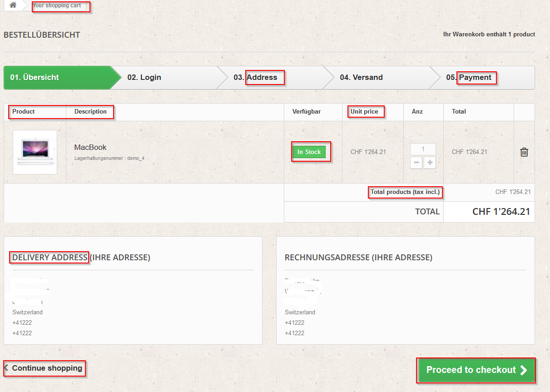The width and height of the screenshot is (550, 392).
Task: Click the Rechnungsadresse heading
Action: coord(358,258)
